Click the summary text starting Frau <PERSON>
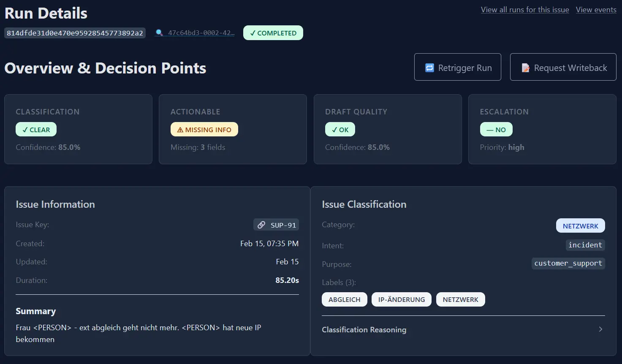The image size is (622, 364). [139, 333]
